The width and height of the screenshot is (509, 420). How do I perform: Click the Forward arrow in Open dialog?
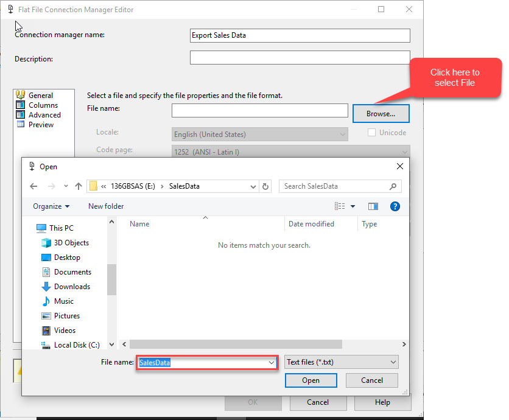pyautogui.click(x=51, y=186)
